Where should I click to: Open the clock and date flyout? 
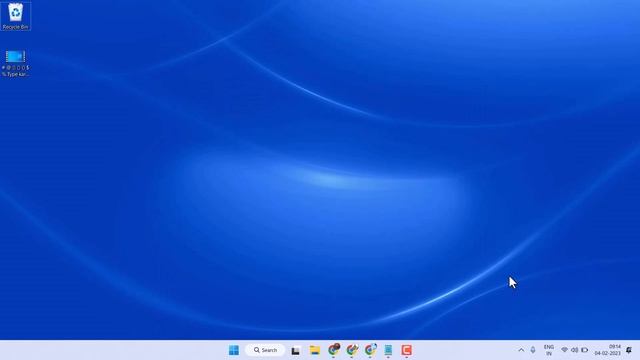coord(607,350)
